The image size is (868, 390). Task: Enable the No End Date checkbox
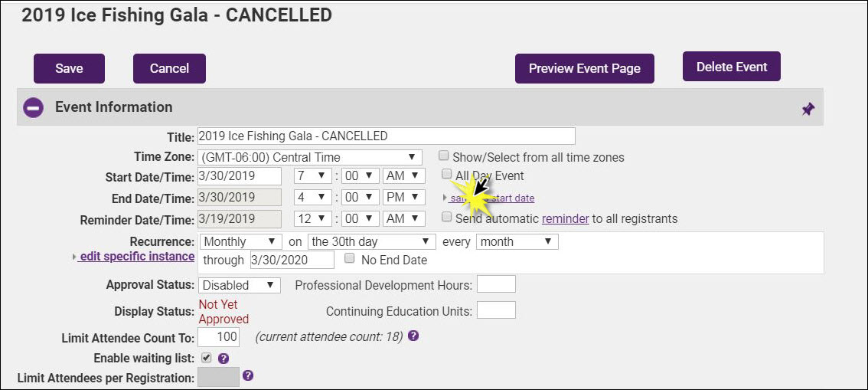click(350, 259)
